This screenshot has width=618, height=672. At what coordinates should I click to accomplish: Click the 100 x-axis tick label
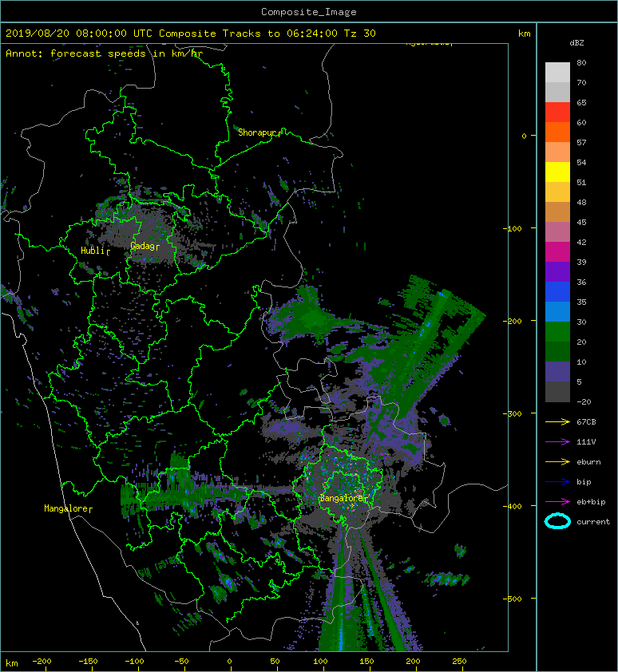pyautogui.click(x=320, y=662)
